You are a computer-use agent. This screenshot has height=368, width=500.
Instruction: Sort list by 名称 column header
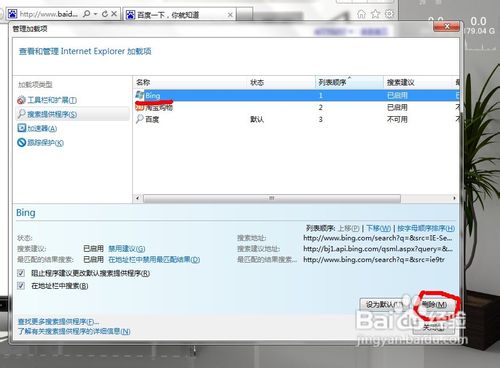(x=190, y=82)
